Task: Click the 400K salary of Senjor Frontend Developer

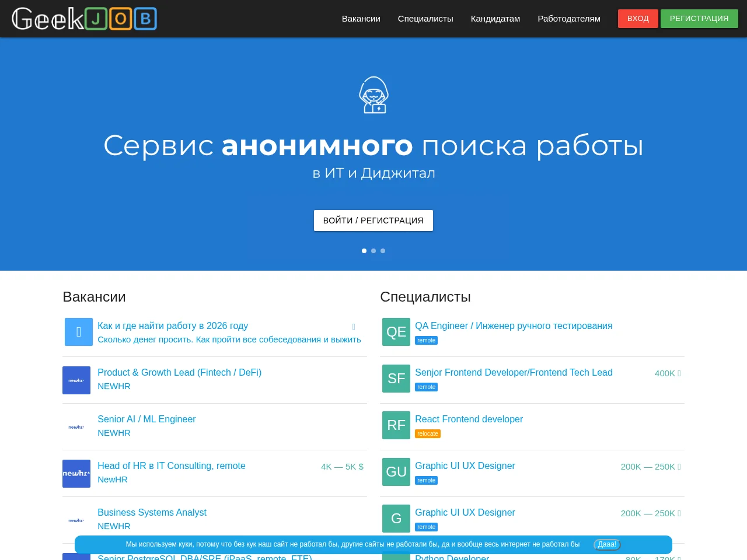Action: pyautogui.click(x=668, y=373)
